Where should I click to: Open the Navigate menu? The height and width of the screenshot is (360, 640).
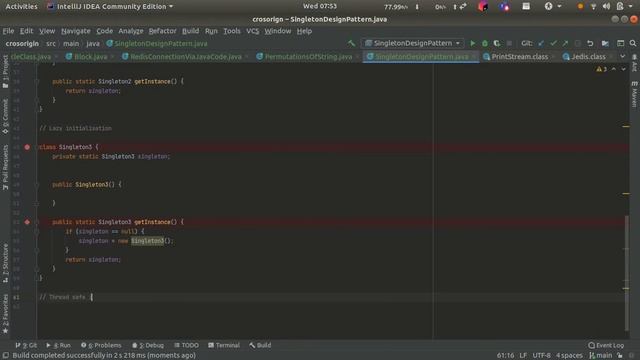76,31
